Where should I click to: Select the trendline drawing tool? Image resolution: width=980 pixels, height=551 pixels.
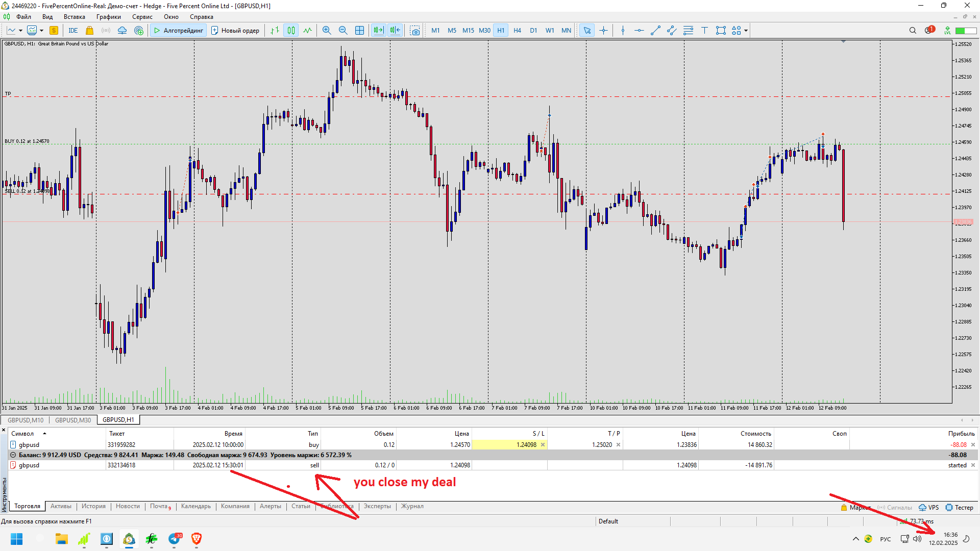[655, 31]
